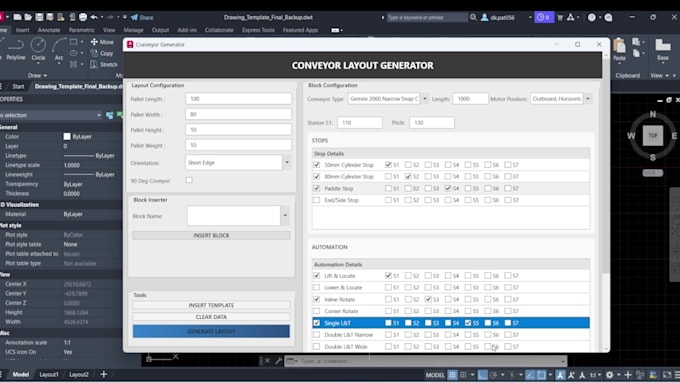
Task: Open the Conveyor Type dropdown
Action: [425, 98]
